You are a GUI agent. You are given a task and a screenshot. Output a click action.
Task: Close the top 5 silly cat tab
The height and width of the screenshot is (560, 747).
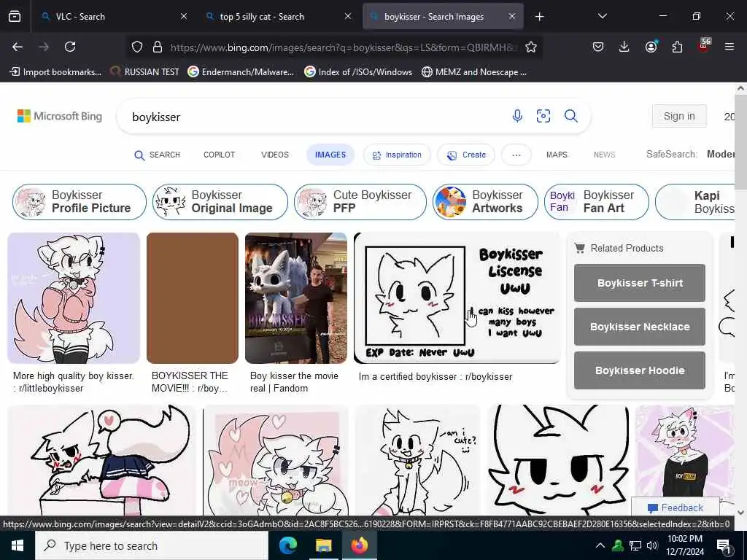coord(348,16)
